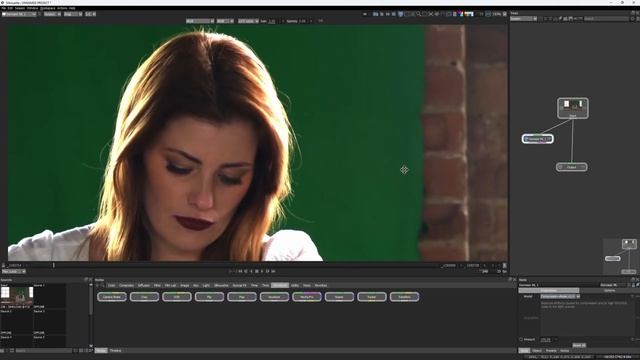640x360 pixels.
Task: Switch to the Film Lab node category tab
Action: click(170, 285)
